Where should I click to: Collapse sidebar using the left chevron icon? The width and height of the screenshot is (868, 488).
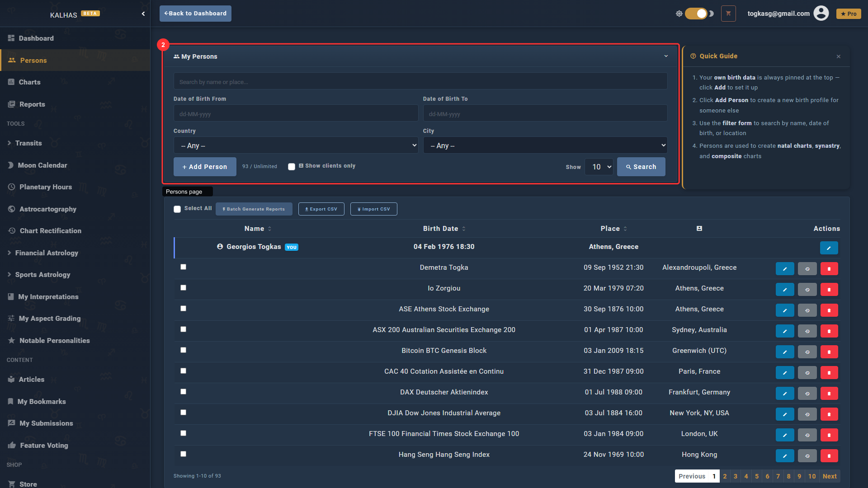tap(143, 14)
